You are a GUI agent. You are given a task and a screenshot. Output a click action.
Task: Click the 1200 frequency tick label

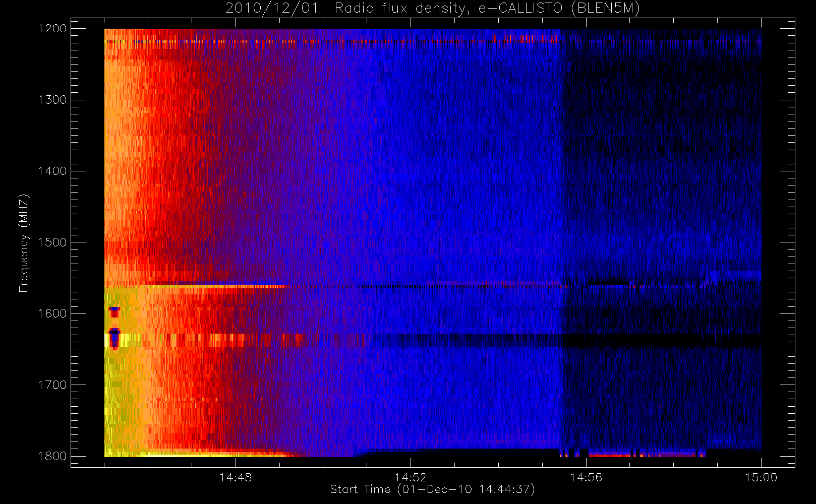click(52, 29)
